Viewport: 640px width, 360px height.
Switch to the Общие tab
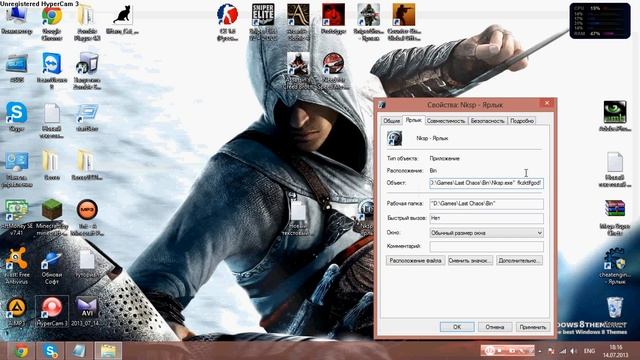point(391,121)
